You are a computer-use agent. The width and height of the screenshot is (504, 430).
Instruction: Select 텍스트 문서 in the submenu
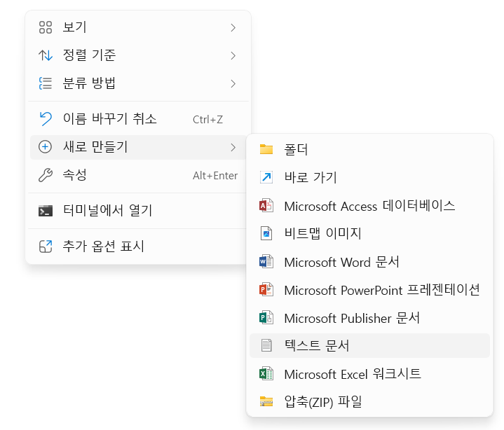pos(369,345)
